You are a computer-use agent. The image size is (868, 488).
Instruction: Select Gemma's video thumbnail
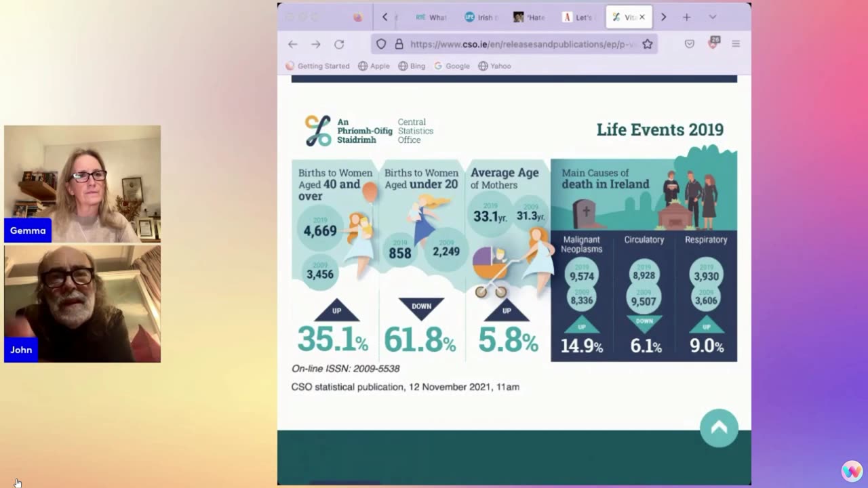82,184
